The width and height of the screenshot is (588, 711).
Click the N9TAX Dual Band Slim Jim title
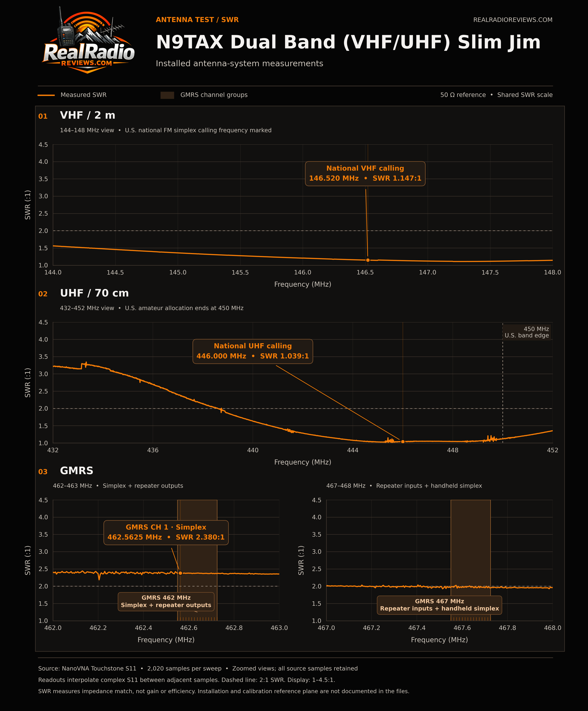click(x=348, y=42)
